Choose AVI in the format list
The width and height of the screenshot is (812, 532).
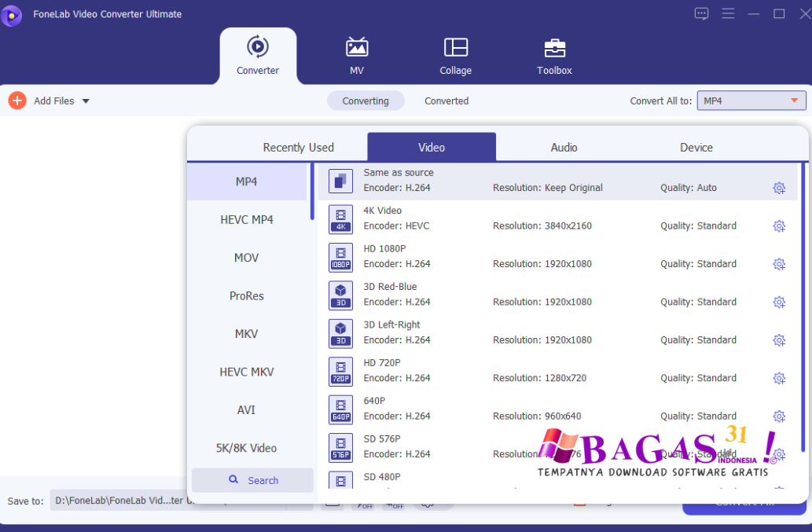[247, 410]
